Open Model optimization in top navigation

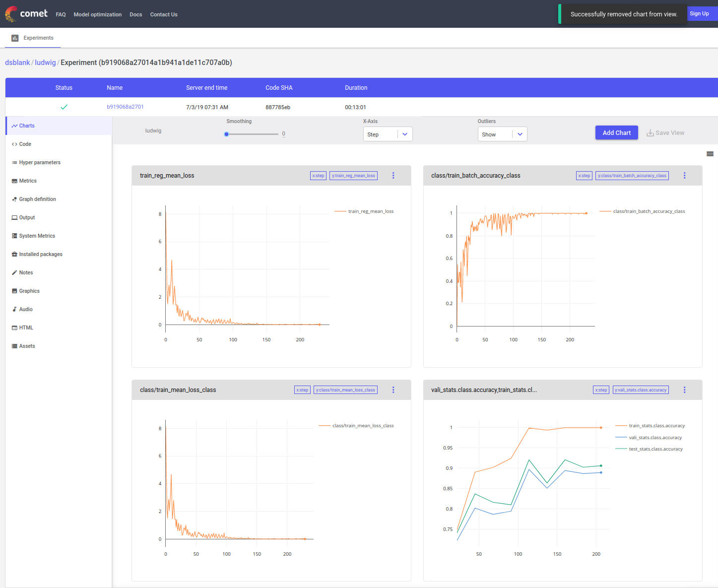(97, 14)
